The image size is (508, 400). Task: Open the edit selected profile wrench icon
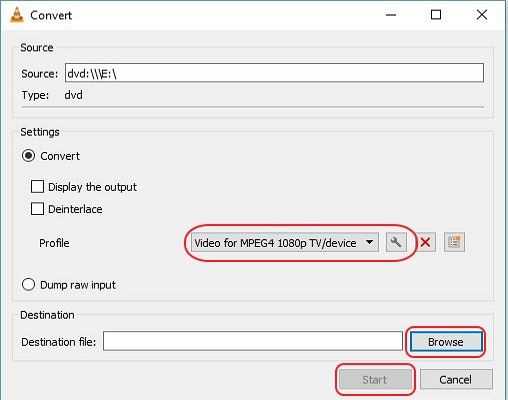point(396,242)
